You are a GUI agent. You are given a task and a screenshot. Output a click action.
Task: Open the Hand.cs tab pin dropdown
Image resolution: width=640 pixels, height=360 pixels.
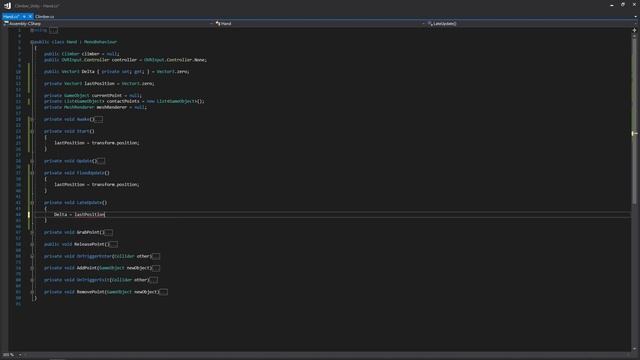point(24,17)
